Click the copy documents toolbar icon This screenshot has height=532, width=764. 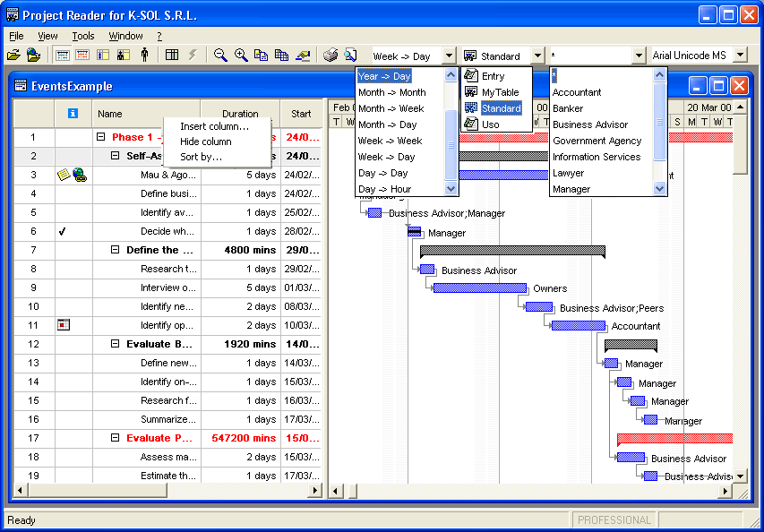(262, 56)
